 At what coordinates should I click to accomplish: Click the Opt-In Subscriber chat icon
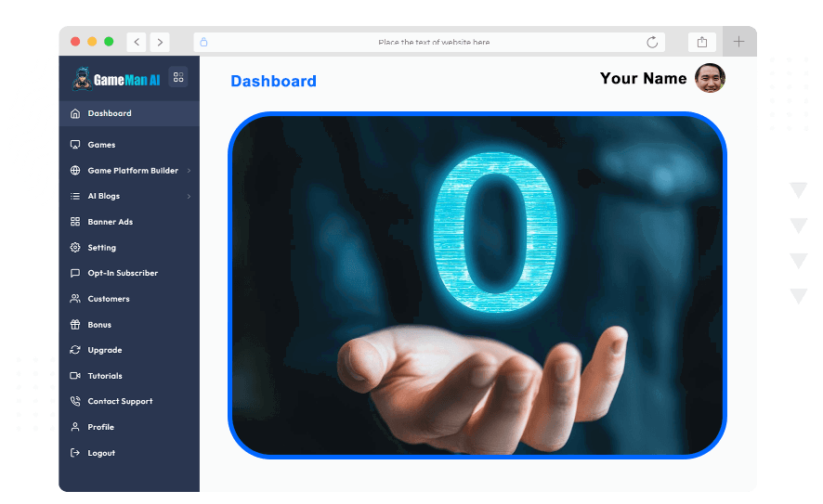click(75, 274)
